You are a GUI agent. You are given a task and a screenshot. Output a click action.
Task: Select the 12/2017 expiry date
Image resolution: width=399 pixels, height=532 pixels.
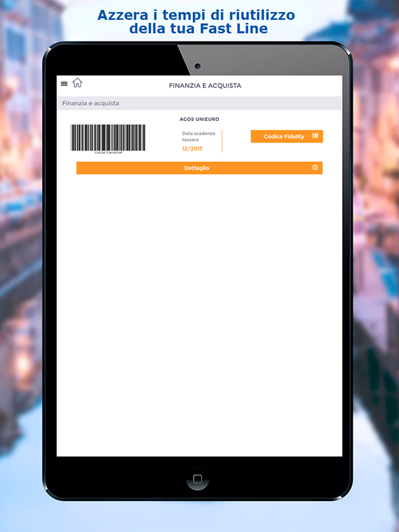[x=192, y=148]
